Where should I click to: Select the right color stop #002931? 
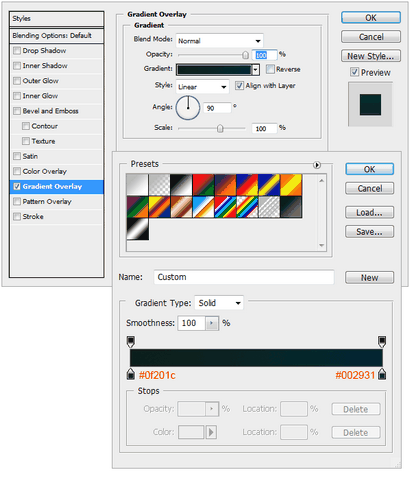point(382,374)
